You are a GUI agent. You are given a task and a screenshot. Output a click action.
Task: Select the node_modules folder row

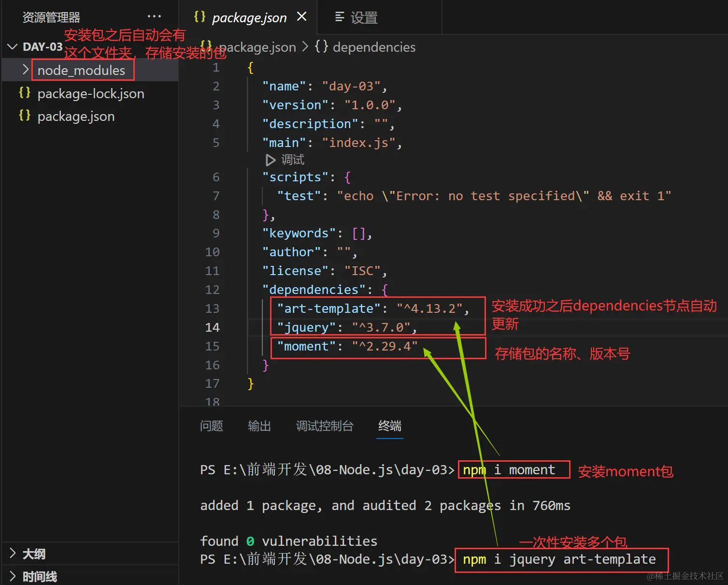tap(90, 70)
